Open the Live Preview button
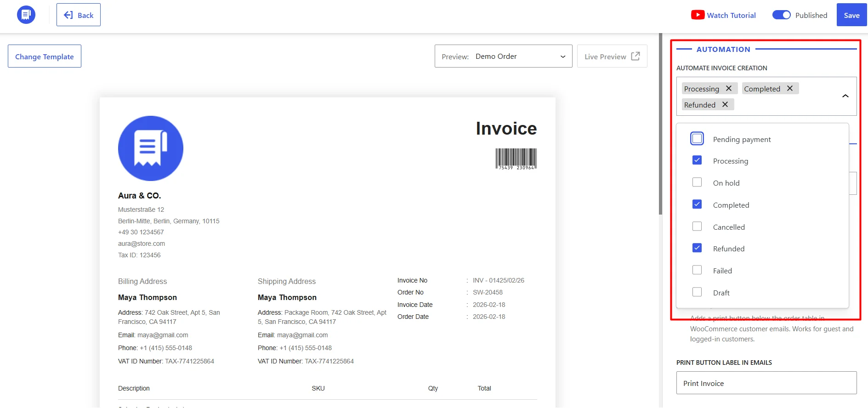This screenshot has height=408, width=868. point(612,56)
